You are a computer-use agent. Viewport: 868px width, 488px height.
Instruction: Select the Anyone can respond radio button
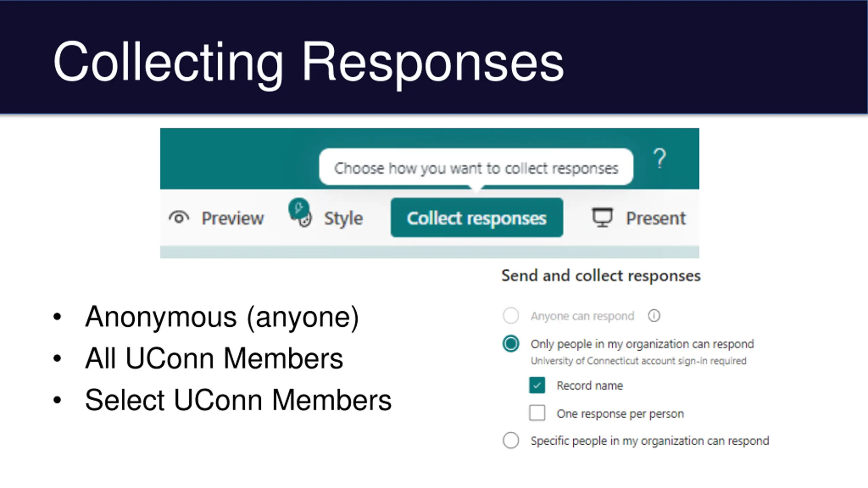tap(511, 316)
